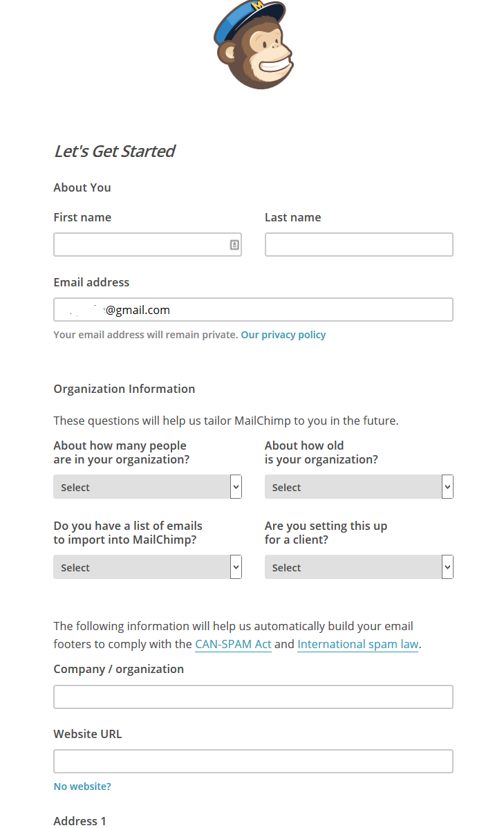Open the CAN-SPAM Act link
The image size is (504, 828).
233,644
